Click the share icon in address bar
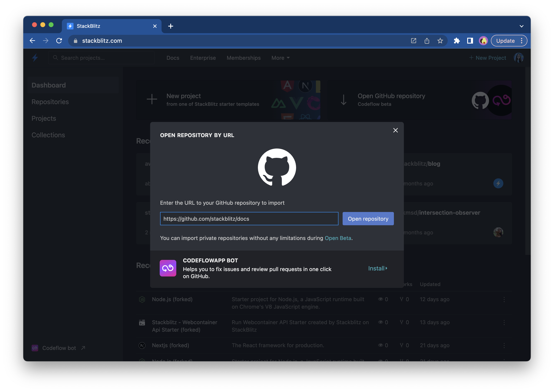554x392 pixels. pyautogui.click(x=427, y=41)
